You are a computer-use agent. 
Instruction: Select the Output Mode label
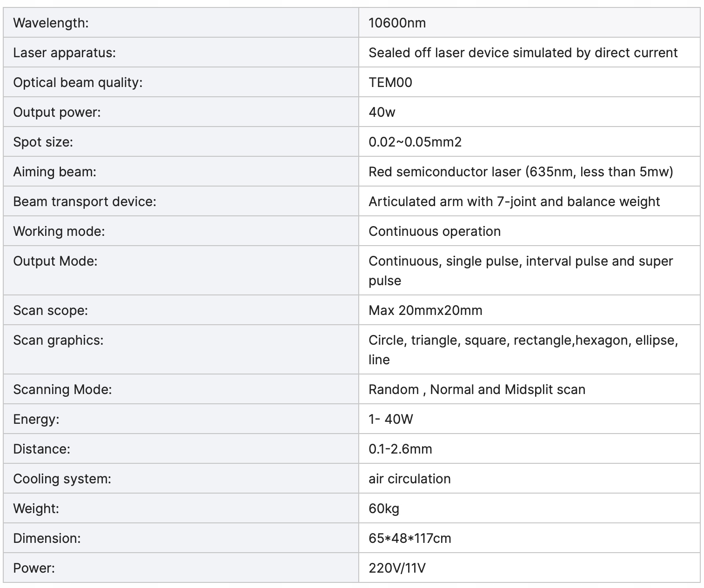pos(55,261)
